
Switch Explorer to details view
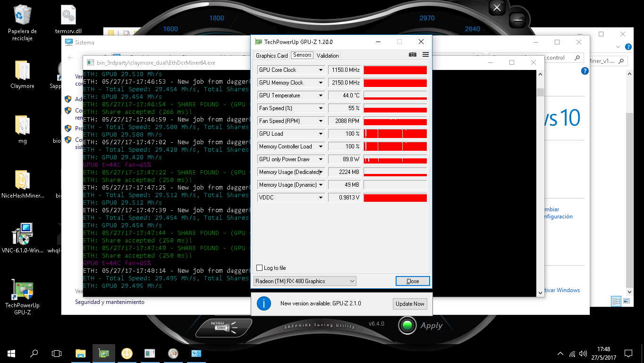pos(616,301)
